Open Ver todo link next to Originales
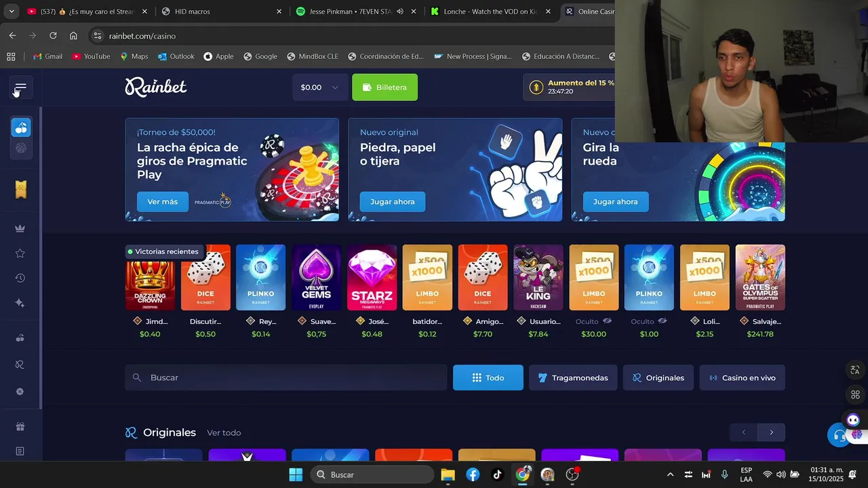Viewport: 868px width, 488px height. point(224,432)
